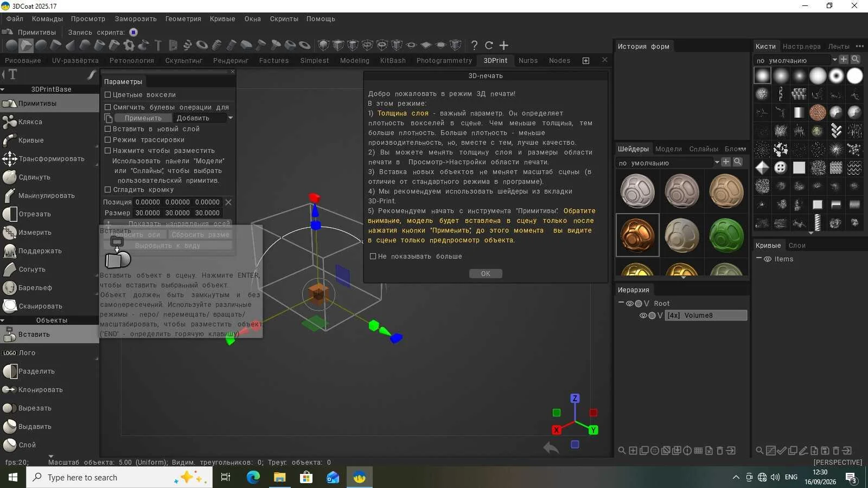Toggle Сгладить кромку checkbox
Image resolution: width=868 pixels, height=488 pixels.
click(107, 190)
